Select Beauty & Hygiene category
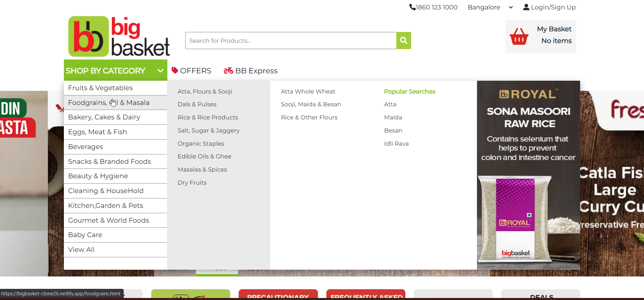Image resolution: width=644 pixels, height=300 pixels. point(115,176)
